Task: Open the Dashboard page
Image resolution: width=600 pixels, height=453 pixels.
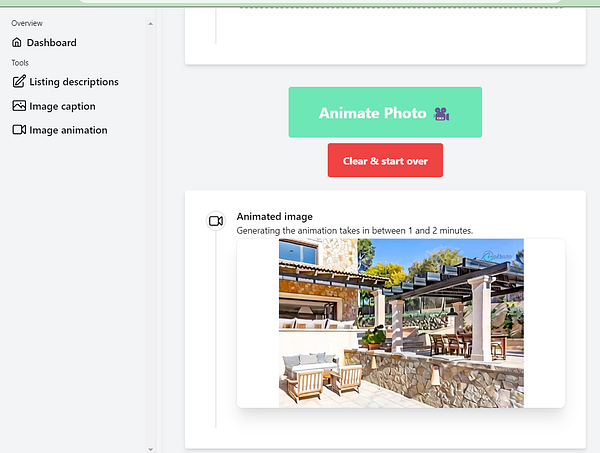Action: point(44,42)
